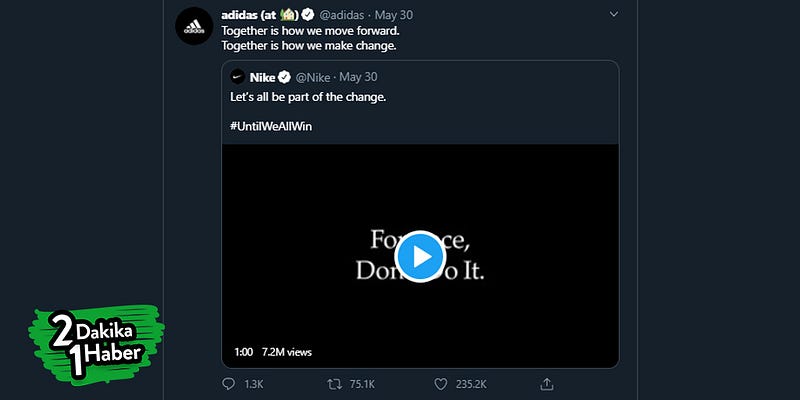The width and height of the screenshot is (800, 400).
Task: Retweet the adidas post
Action: (334, 384)
